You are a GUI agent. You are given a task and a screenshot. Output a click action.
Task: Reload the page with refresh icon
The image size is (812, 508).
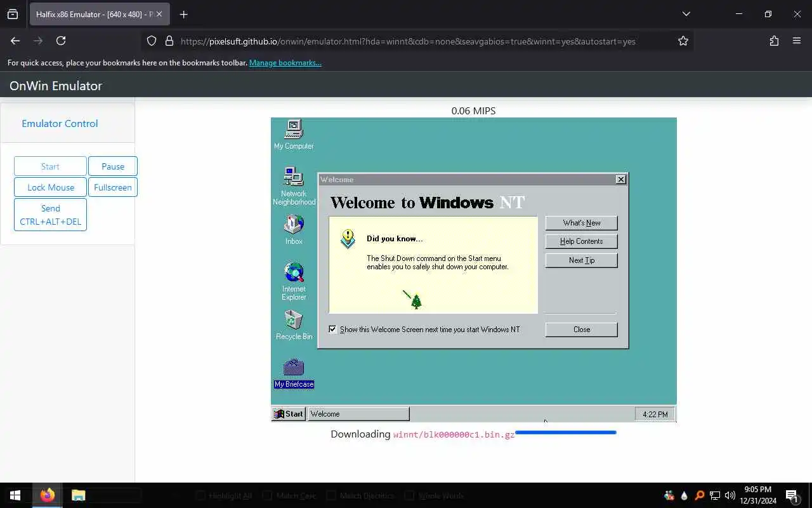coord(61,41)
